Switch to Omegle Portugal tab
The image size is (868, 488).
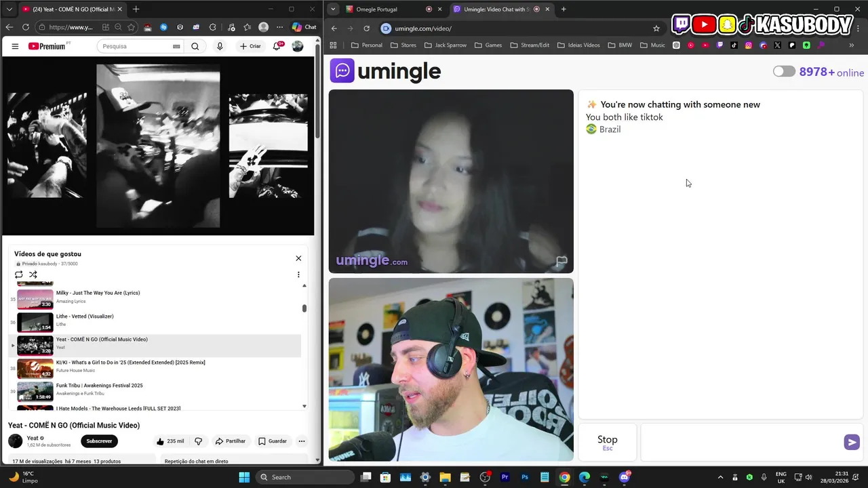pos(393,9)
